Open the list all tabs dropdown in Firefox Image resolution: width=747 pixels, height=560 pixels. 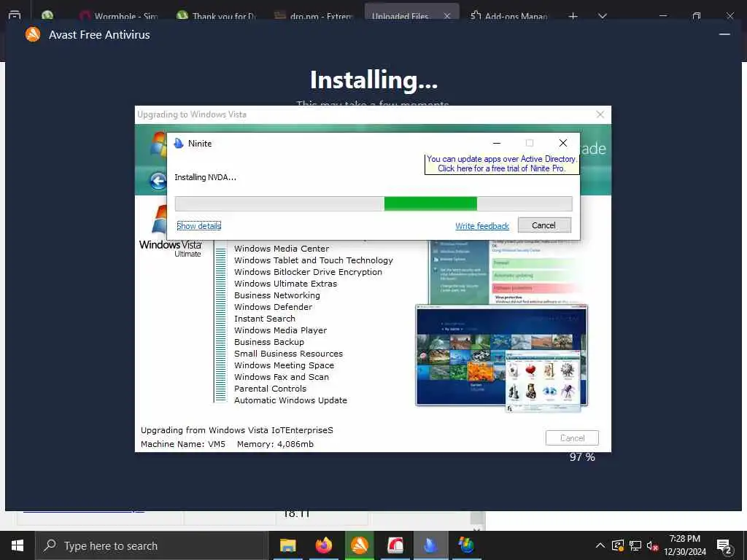coord(602,16)
